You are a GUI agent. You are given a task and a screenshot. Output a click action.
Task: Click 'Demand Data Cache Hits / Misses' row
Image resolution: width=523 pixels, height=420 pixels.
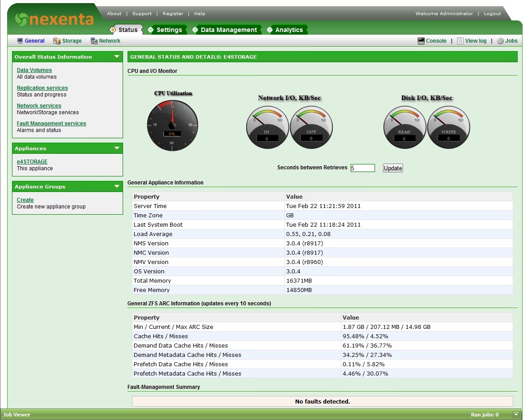point(323,346)
